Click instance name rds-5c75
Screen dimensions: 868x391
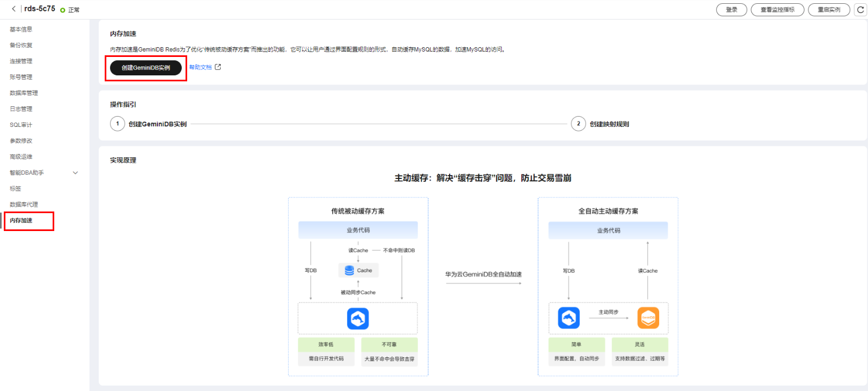click(x=40, y=9)
